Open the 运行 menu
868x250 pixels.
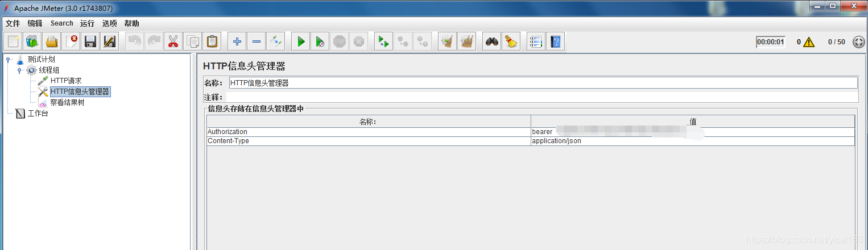[x=87, y=23]
